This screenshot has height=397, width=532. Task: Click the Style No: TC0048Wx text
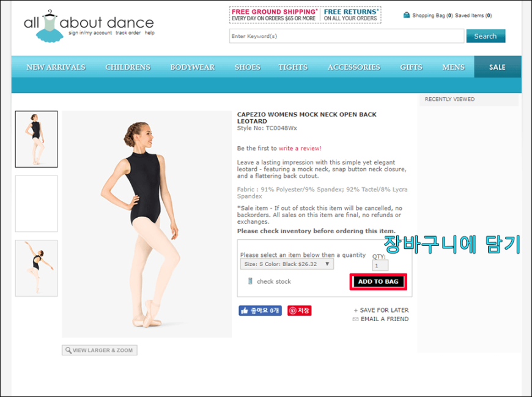[x=267, y=128]
